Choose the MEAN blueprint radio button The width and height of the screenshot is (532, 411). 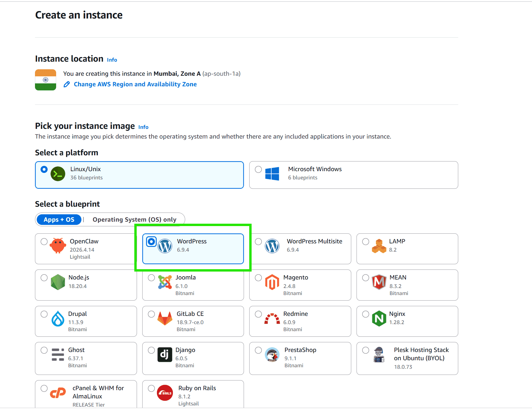(x=366, y=278)
